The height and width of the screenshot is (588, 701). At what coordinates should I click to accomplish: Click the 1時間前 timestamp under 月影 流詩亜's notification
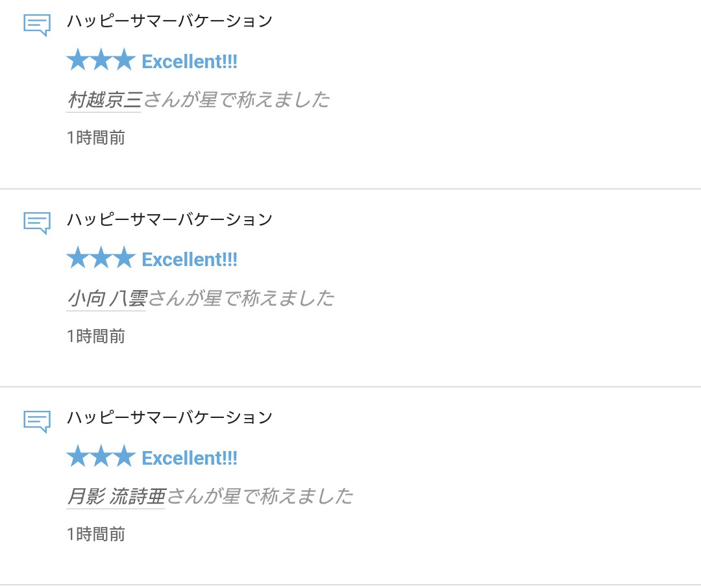coord(96,534)
